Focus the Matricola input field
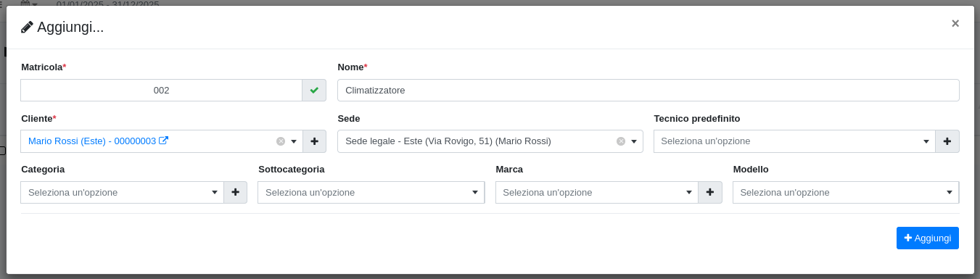This screenshot has width=980, height=279. pyautogui.click(x=161, y=91)
